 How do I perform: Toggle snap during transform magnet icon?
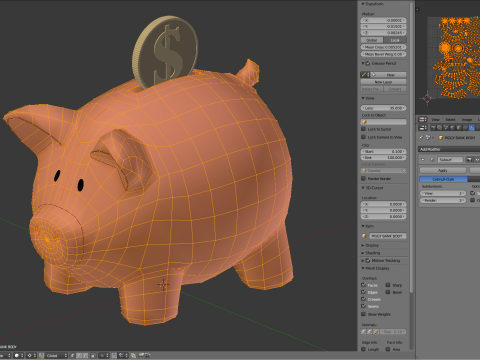coord(114,355)
